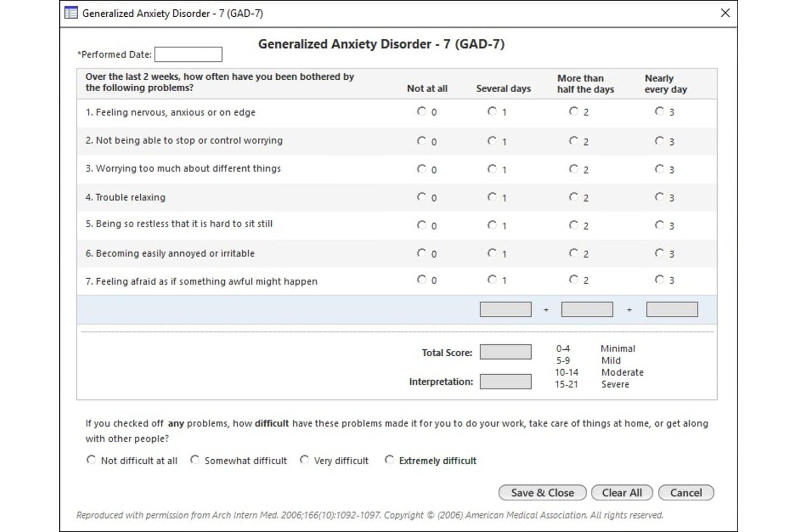The image size is (798, 532).
Task: Select 3 for Worrying too much about different things
Action: click(x=659, y=169)
